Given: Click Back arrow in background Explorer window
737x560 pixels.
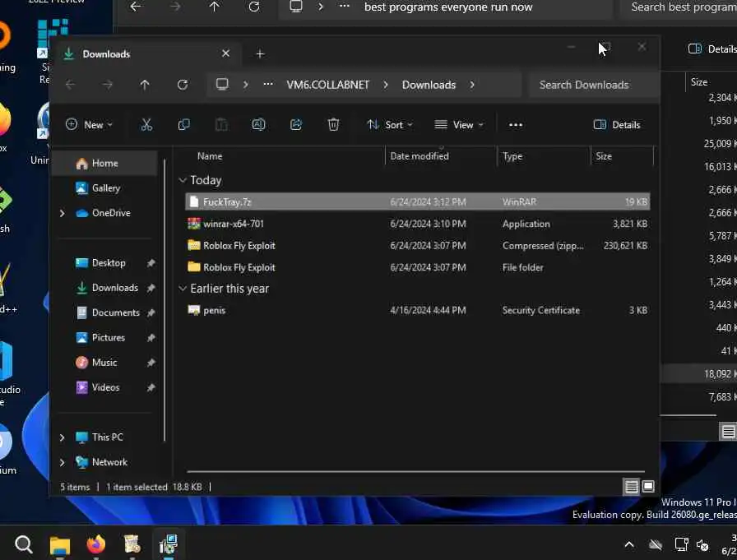Looking at the screenshot, I should pos(136,7).
